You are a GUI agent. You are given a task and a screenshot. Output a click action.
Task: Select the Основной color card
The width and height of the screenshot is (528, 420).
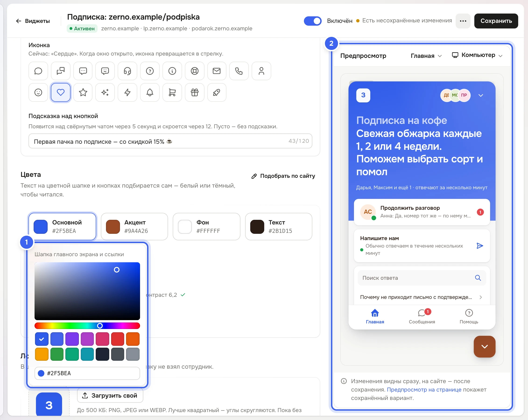62,226
